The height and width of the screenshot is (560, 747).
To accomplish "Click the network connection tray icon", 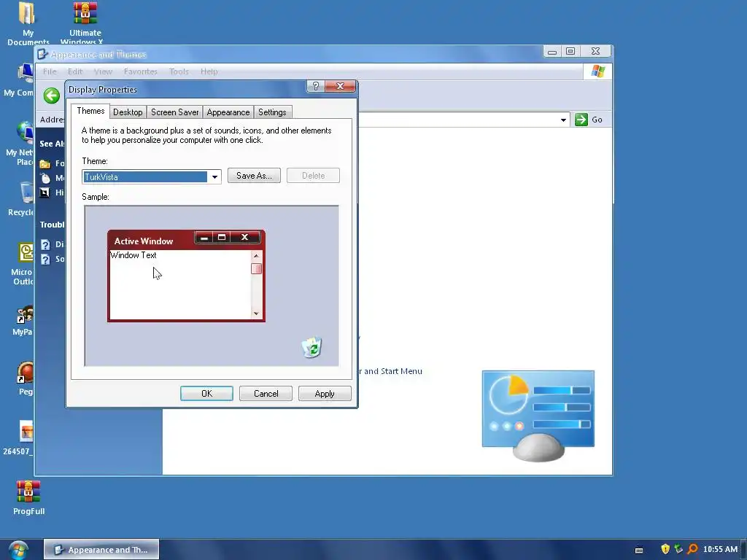I will pyautogui.click(x=678, y=549).
